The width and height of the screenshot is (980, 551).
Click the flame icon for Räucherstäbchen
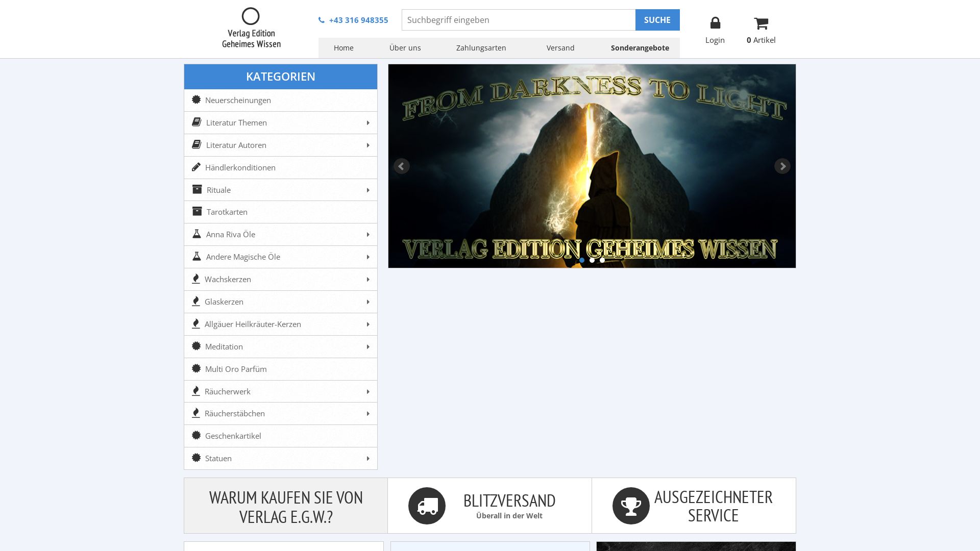(196, 413)
